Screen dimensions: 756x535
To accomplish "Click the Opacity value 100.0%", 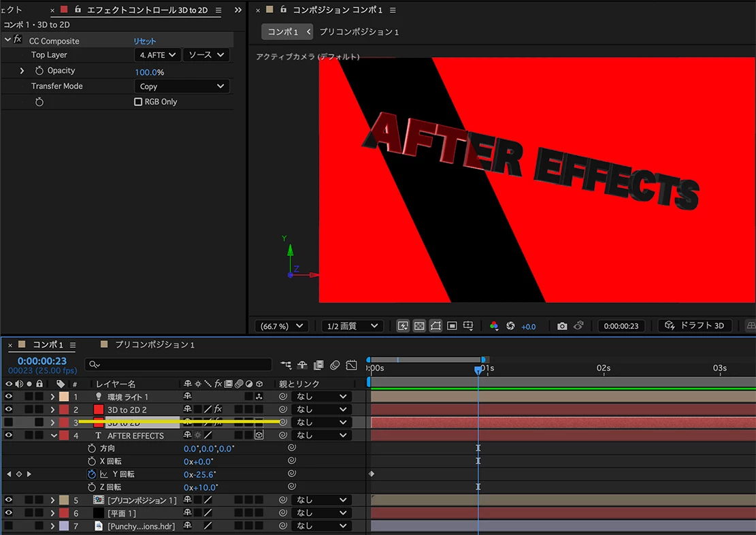I will 150,72.
